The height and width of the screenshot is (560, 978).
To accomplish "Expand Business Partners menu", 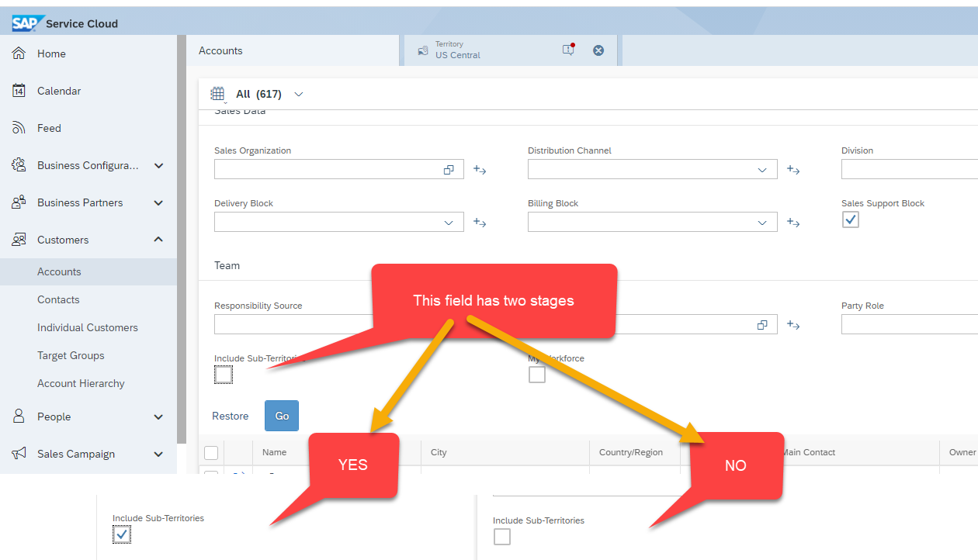I will (x=159, y=202).
